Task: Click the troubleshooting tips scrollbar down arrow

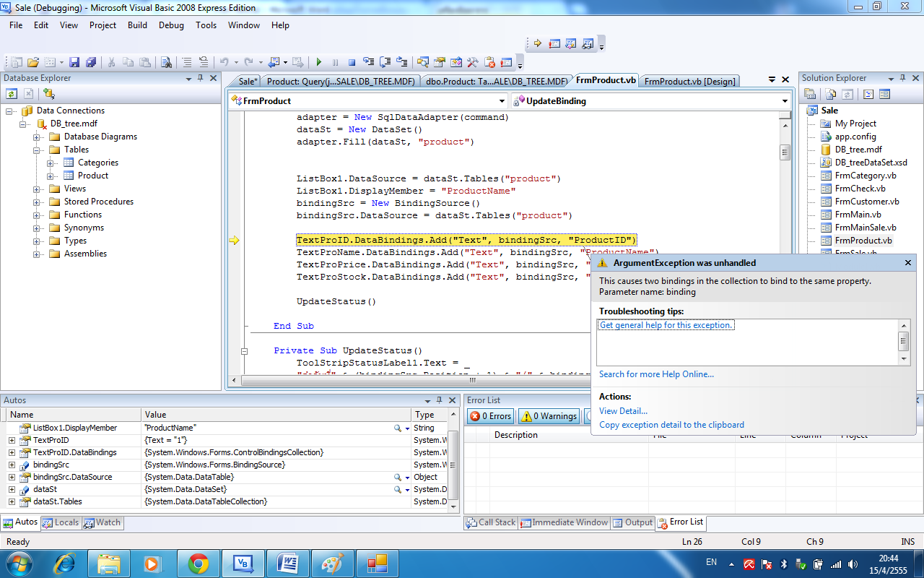Action: 904,358
